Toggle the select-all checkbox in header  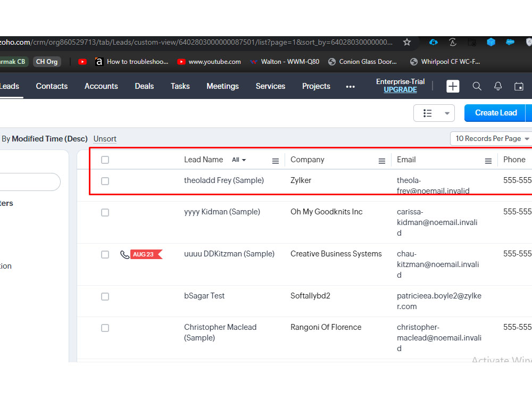[105, 160]
